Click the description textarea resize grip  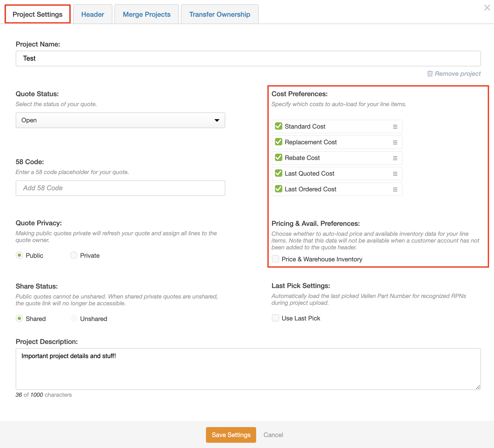(x=478, y=387)
